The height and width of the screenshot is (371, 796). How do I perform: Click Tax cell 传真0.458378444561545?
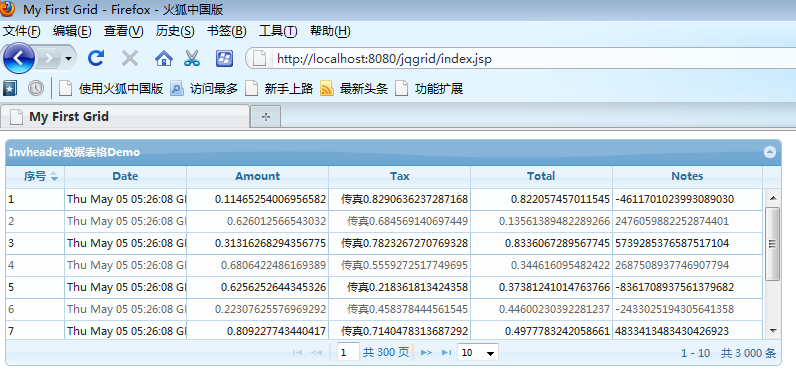(x=400, y=309)
